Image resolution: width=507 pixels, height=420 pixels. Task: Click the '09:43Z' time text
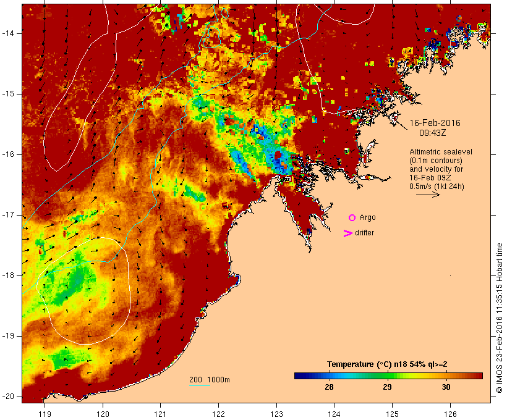click(433, 133)
